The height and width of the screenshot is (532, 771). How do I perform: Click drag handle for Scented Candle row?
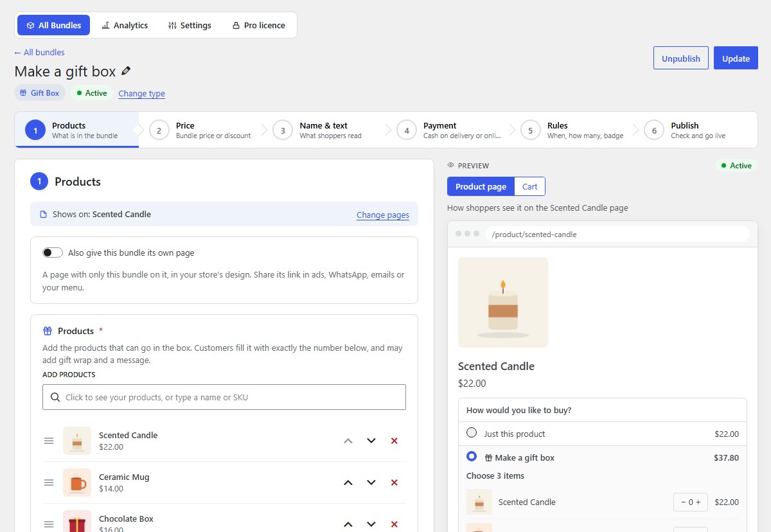pyautogui.click(x=49, y=441)
